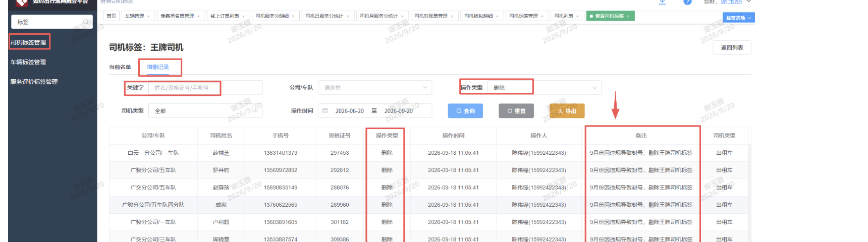Select the 当前名单 sub-tab

point(120,67)
